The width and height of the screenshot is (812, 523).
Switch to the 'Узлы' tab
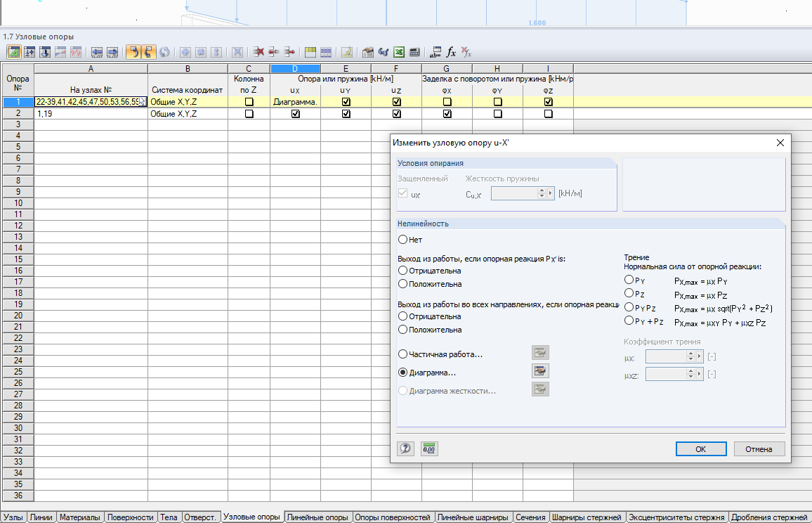tap(13, 517)
